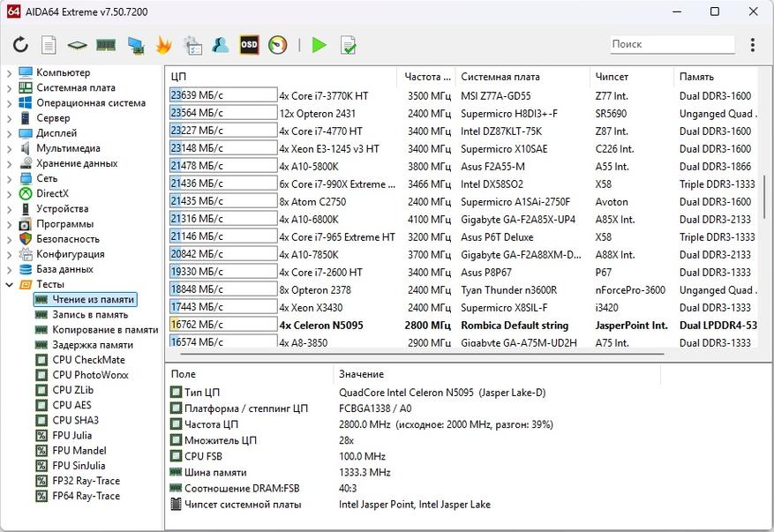The image size is (774, 532).
Task: Select CPU CheckMate benchmark
Action: [x=88, y=360]
